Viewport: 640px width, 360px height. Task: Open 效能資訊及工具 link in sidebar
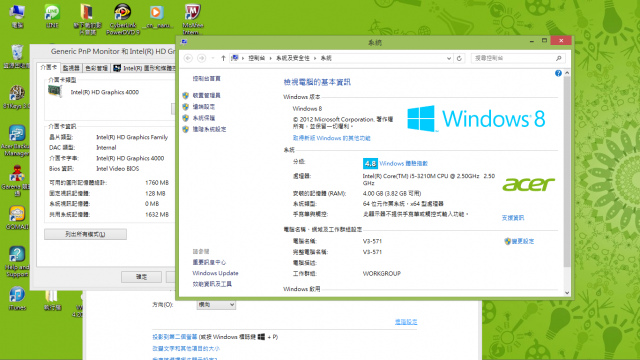click(212, 284)
